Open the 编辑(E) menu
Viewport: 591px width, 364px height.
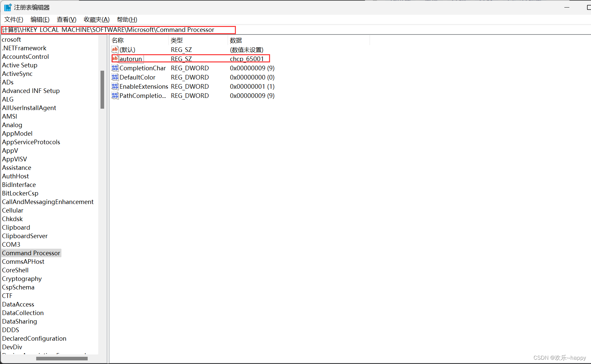coord(40,19)
